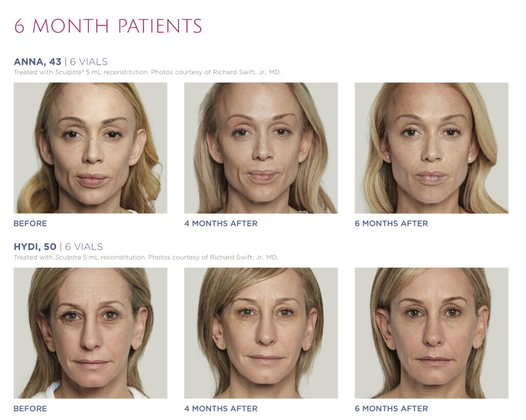The width and height of the screenshot is (526, 420).
Task: Click the BEFORE caption under Anna's photo
Action: (x=30, y=223)
